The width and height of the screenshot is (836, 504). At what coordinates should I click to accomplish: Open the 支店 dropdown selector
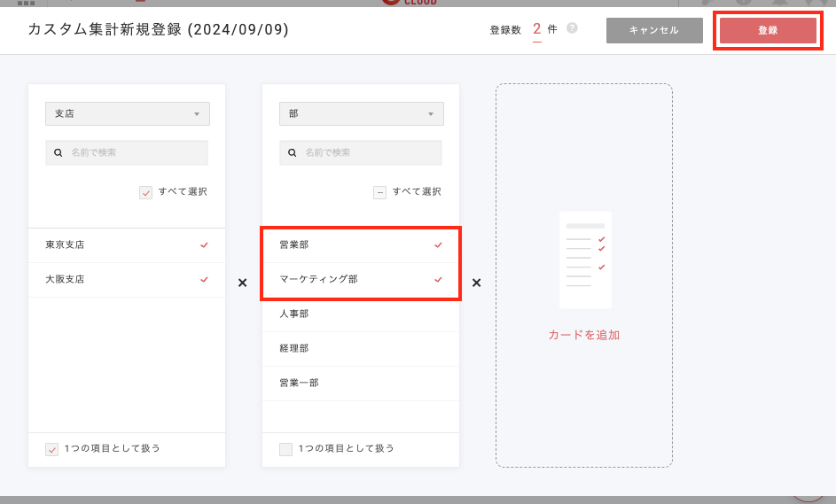point(128,113)
